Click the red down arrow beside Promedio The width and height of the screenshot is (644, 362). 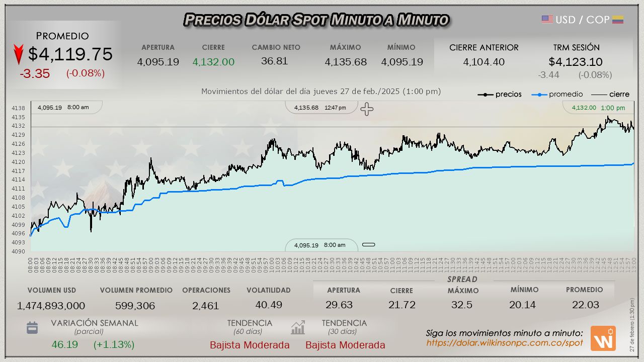coord(19,54)
